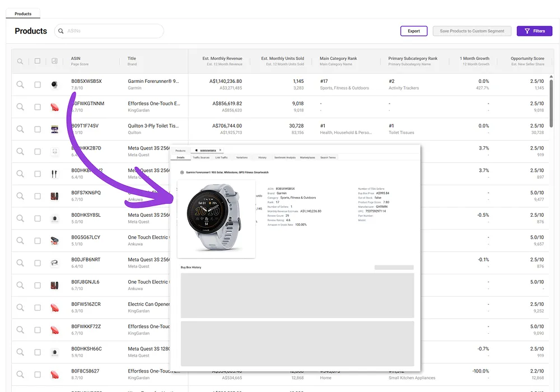Click the image column header icon
Screen dimensions: 560x392
pos(54,61)
